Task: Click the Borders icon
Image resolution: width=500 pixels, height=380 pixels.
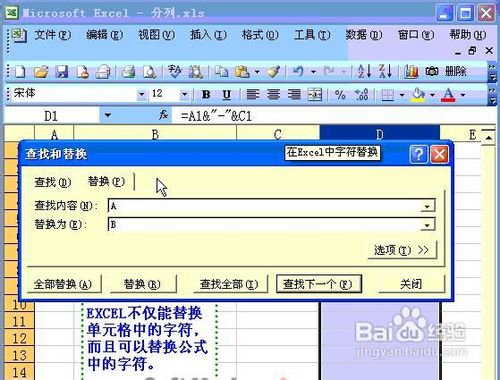Action: (x=388, y=95)
